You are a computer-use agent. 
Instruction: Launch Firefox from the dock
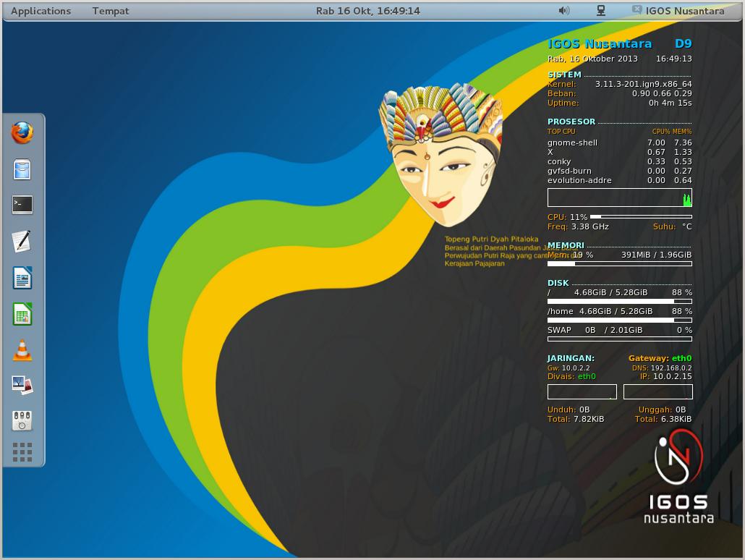pos(22,133)
